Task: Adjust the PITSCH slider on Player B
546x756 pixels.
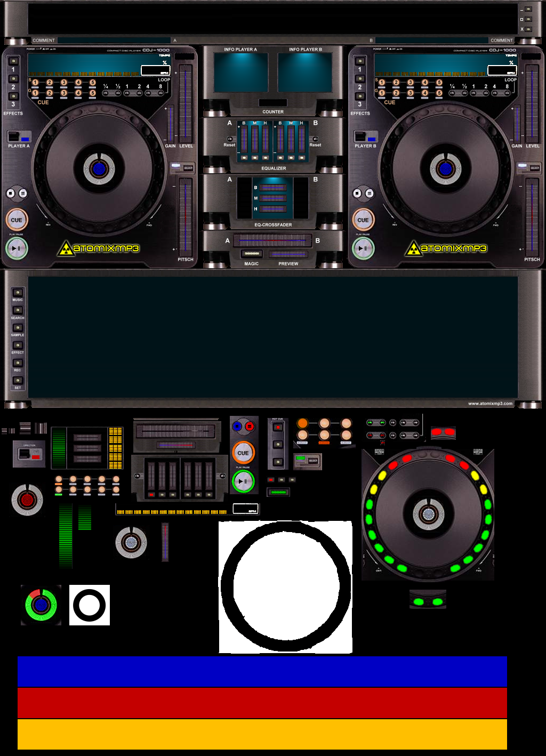Action: [x=532, y=217]
